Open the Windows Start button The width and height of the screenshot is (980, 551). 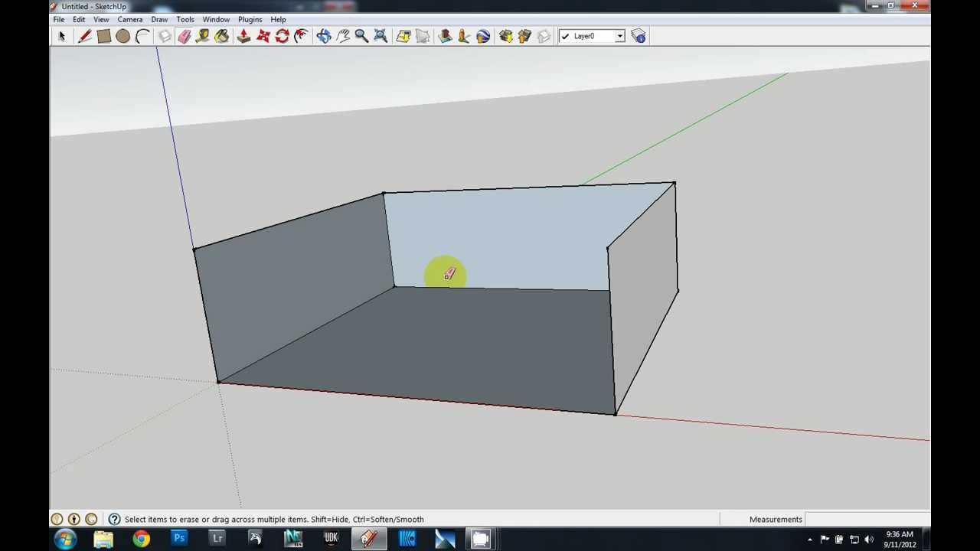(x=65, y=539)
